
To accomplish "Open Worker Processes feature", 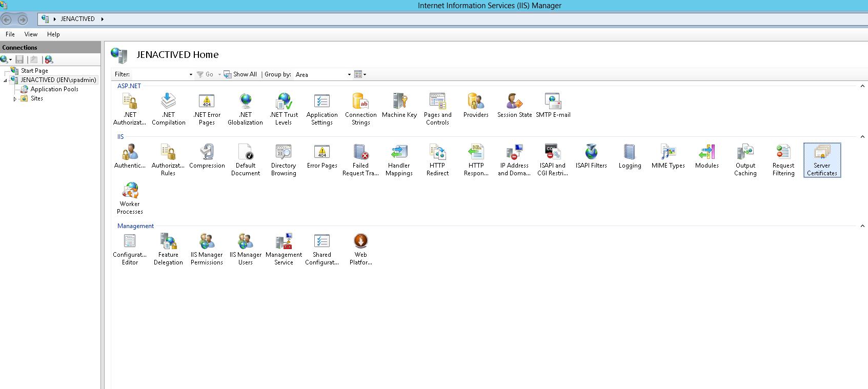I will [130, 198].
